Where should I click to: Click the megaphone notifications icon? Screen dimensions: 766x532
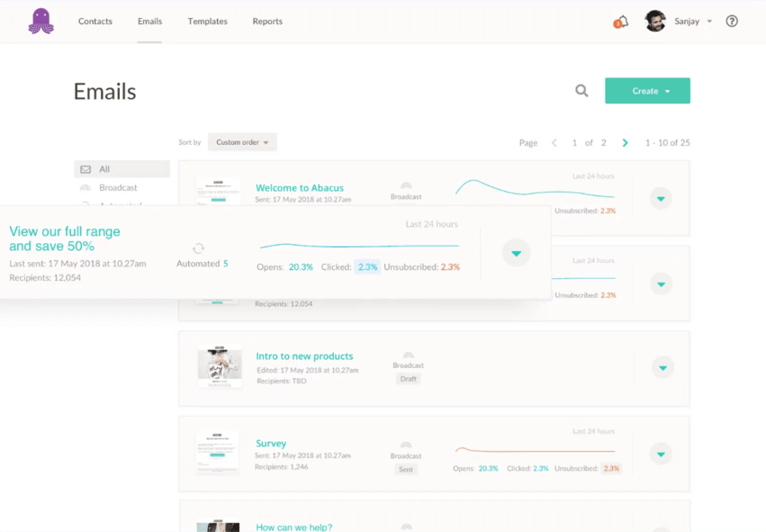pyautogui.click(x=619, y=21)
